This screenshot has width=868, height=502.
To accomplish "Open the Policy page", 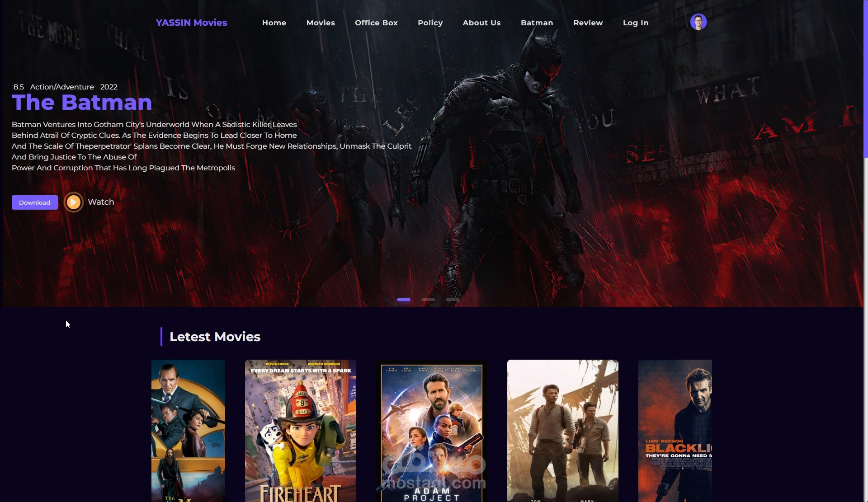I will [430, 23].
